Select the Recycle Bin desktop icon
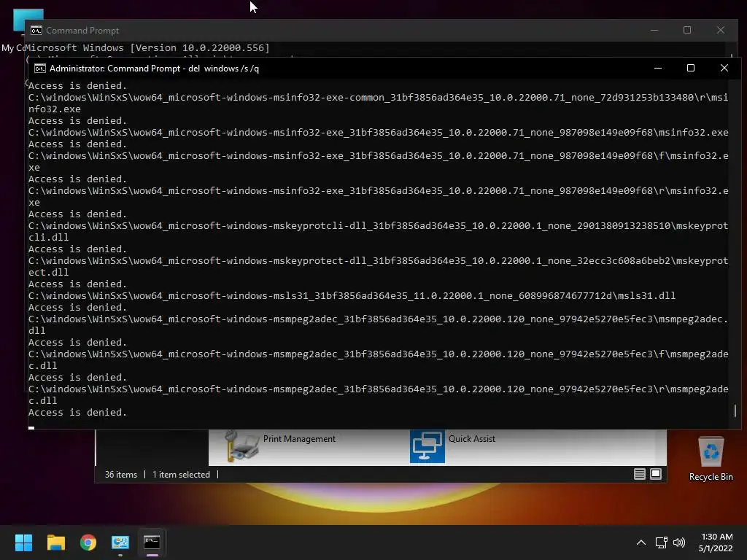Viewport: 747px width, 560px height. [x=711, y=459]
